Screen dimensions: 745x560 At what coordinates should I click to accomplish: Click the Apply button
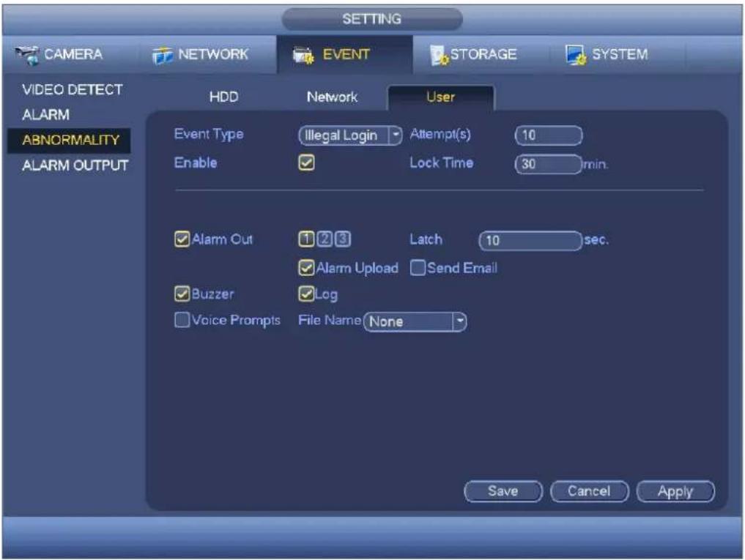(675, 491)
